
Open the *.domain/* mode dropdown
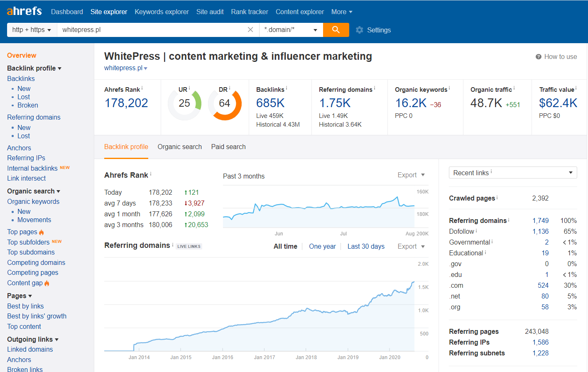[291, 30]
